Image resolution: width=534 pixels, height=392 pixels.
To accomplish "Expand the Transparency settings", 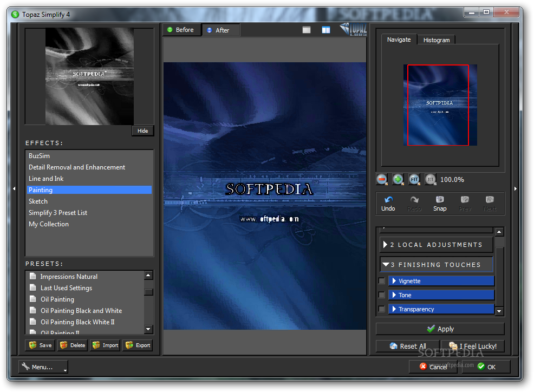I will [441, 309].
